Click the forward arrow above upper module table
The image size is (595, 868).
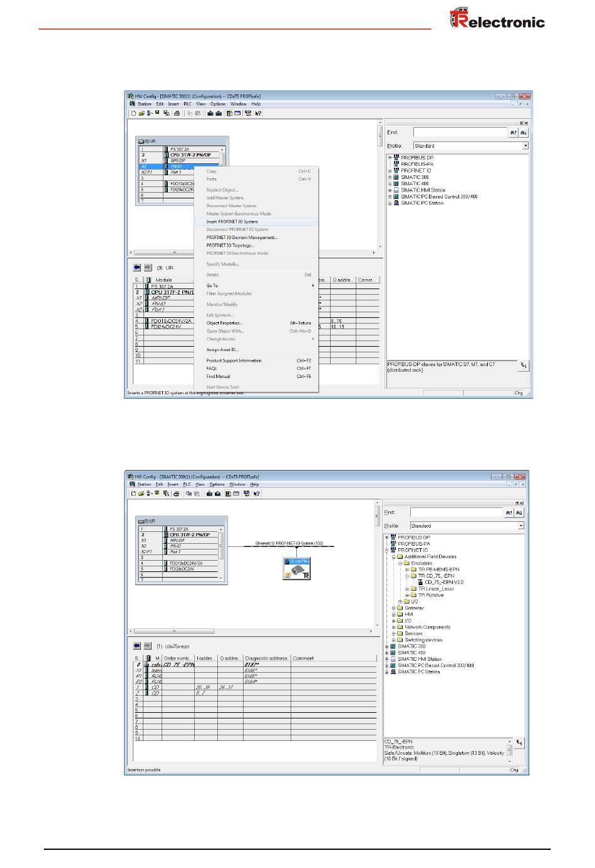point(148,267)
